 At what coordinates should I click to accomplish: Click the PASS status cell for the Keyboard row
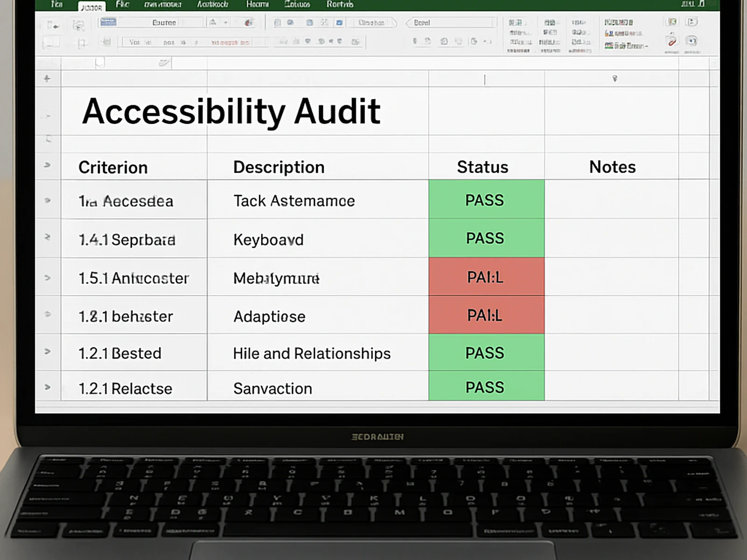[x=486, y=238]
